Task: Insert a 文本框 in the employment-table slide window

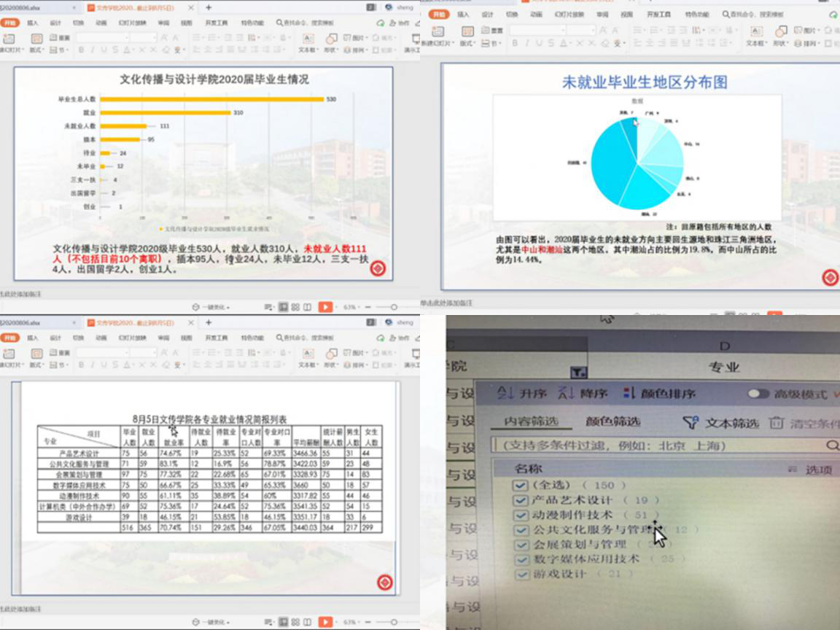Action: [x=308, y=358]
